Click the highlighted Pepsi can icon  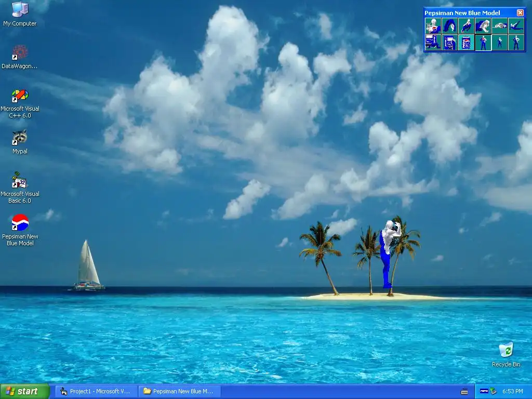pos(467,43)
